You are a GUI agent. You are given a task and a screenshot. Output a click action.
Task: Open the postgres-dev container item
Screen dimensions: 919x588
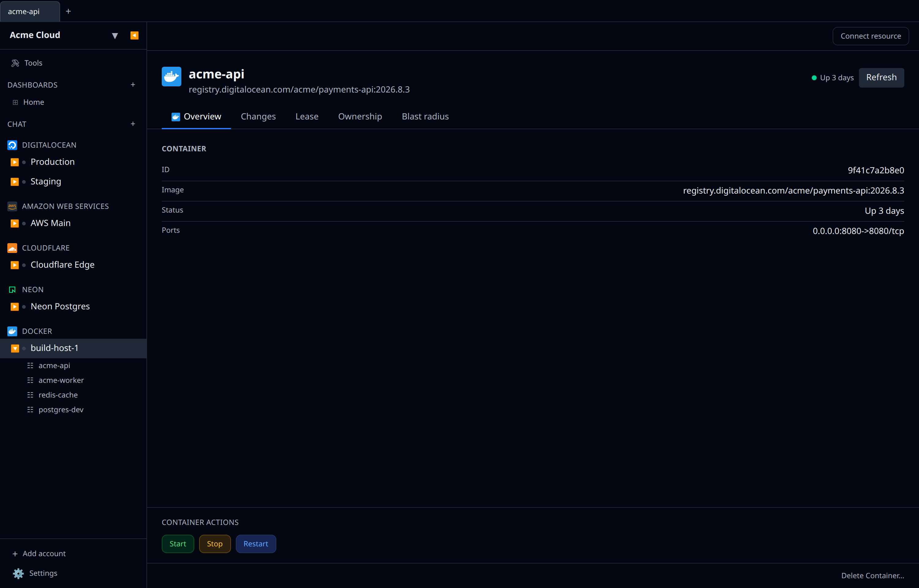[x=61, y=410]
